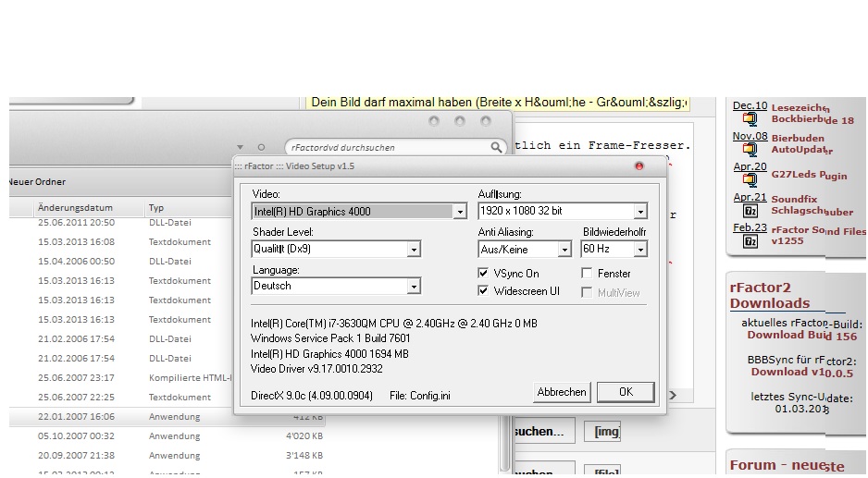Screen dimensions: 868x478
Task: Click the monitor icon beside G27Leds Plugin
Action: [x=750, y=181]
